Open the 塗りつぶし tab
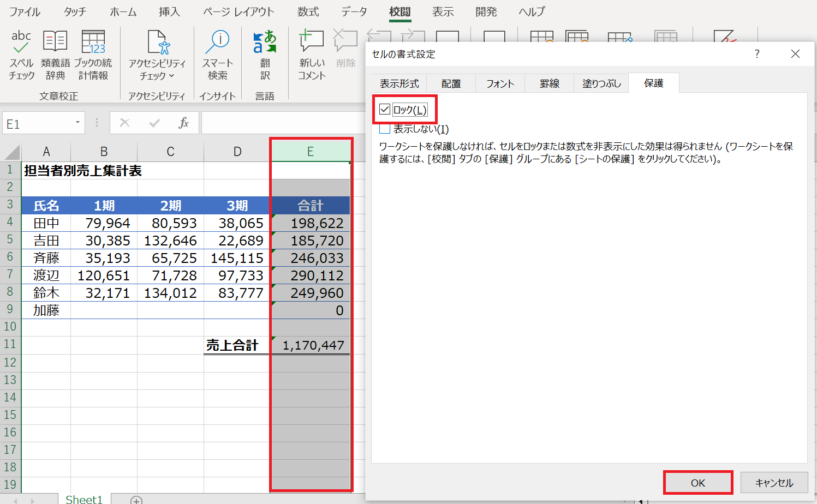 pos(601,83)
